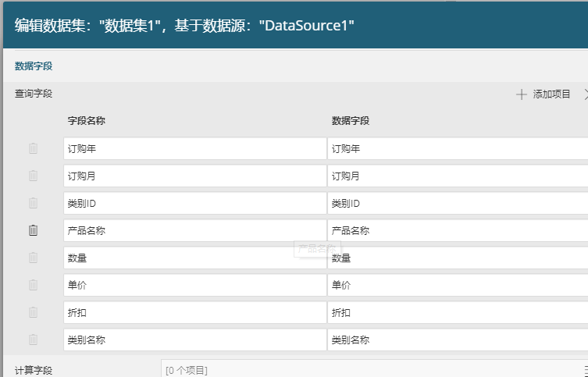This screenshot has width=588, height=377.
Task: Focus the 类别ID field name box
Action: click(x=194, y=203)
